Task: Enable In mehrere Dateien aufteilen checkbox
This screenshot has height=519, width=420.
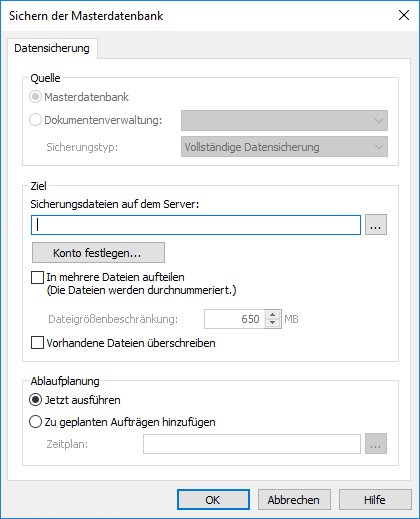Action: click(x=37, y=277)
